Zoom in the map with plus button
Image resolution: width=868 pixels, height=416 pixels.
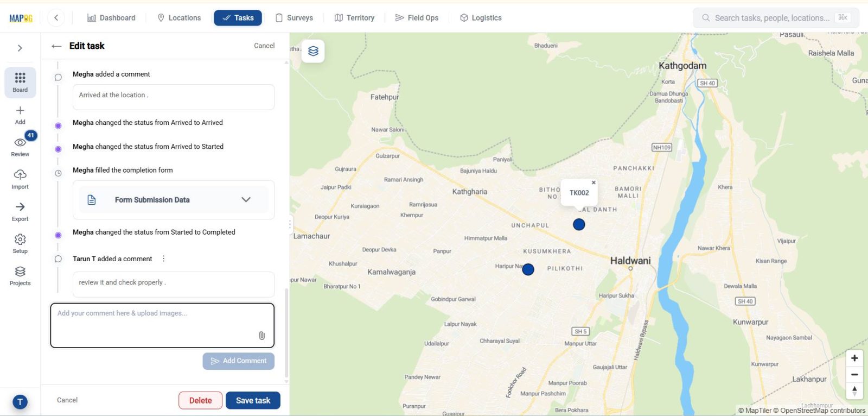click(x=854, y=358)
